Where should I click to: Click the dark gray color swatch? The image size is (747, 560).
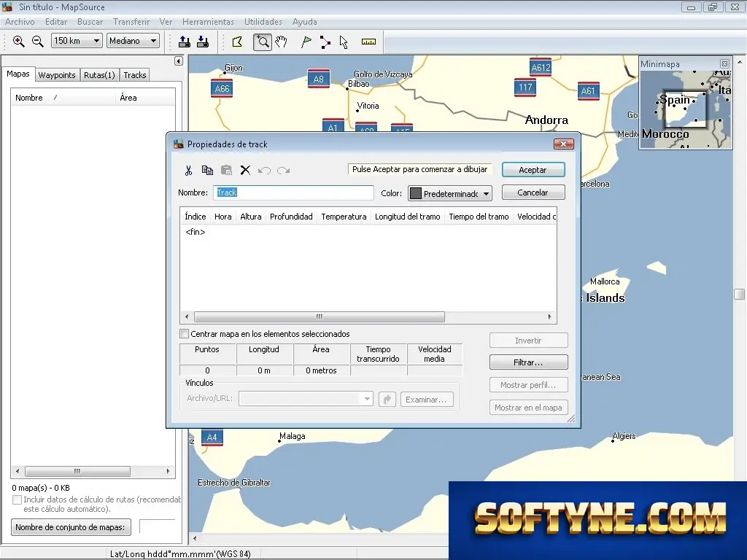coord(416,194)
